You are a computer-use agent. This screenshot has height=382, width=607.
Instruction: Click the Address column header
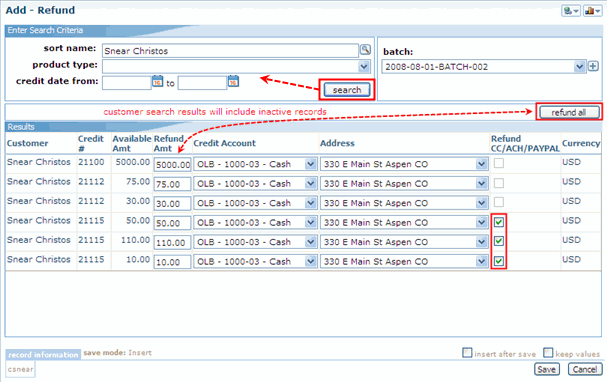coord(337,143)
